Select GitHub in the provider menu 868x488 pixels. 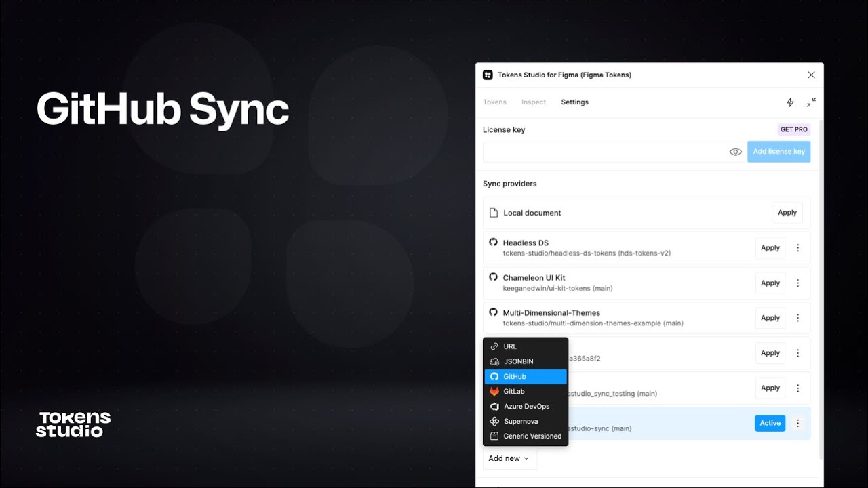point(526,376)
